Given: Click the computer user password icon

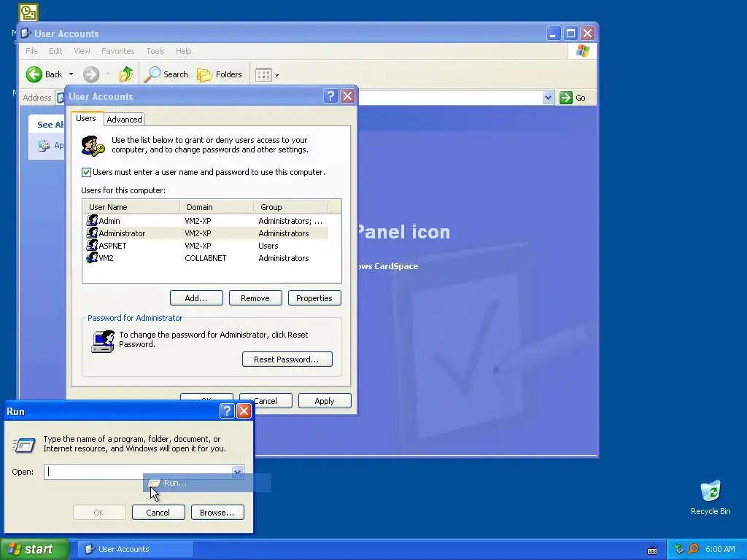Looking at the screenshot, I should [x=103, y=341].
